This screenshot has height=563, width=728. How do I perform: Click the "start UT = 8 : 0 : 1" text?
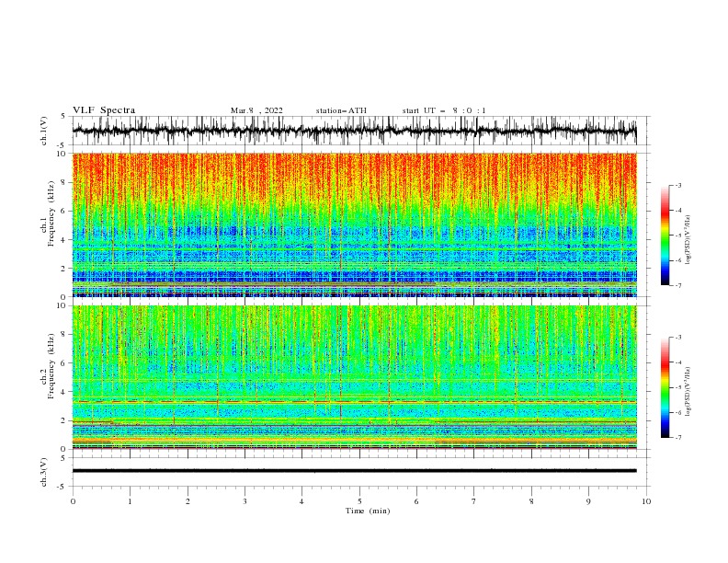pos(444,110)
